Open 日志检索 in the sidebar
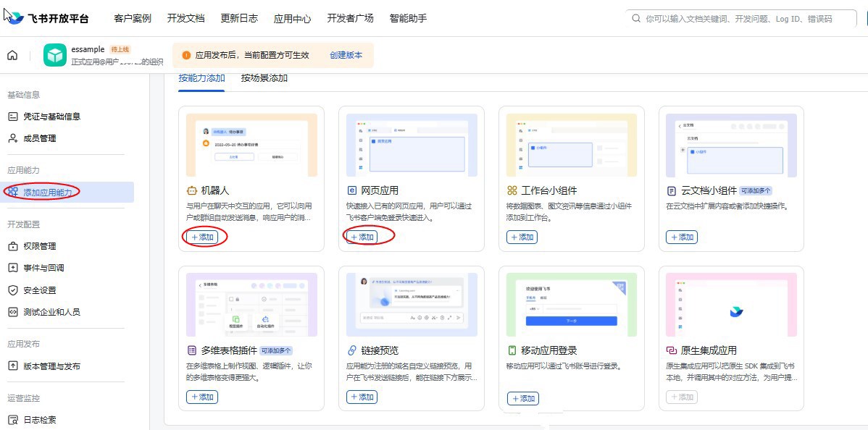The height and width of the screenshot is (430, 868). 39,420
